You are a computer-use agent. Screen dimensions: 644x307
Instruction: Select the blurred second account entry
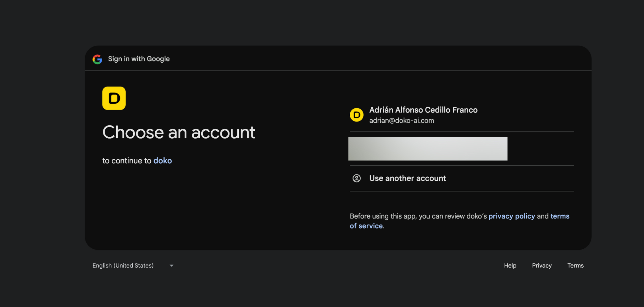click(x=462, y=149)
